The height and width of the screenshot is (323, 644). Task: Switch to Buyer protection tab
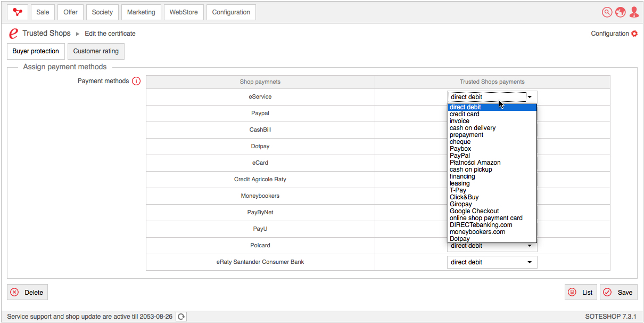coord(36,51)
